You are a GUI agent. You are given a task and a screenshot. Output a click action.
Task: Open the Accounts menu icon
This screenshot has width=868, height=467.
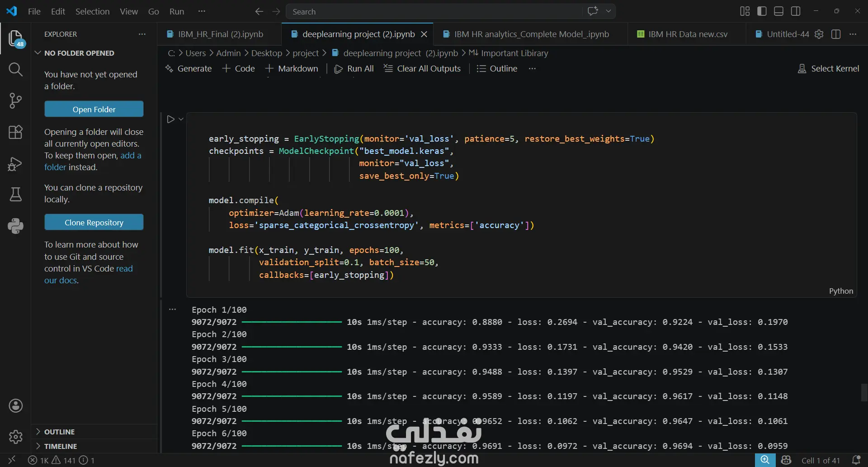[16, 406]
